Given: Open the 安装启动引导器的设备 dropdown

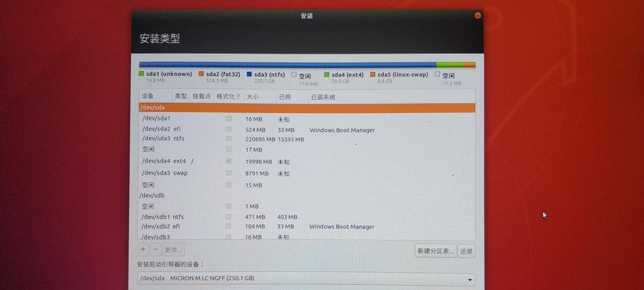Looking at the screenshot, I should (306, 279).
